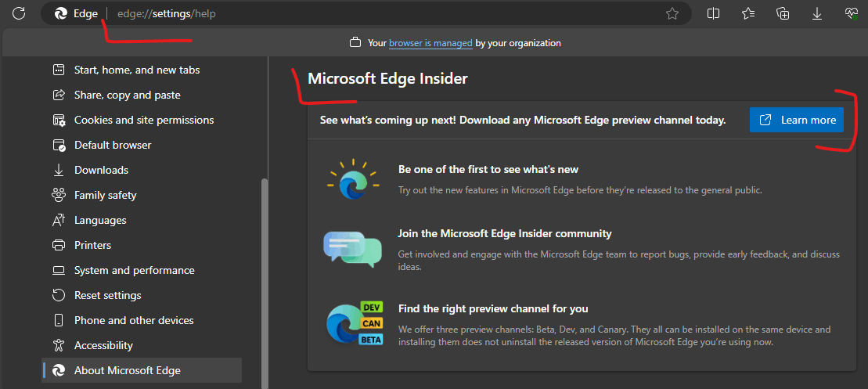Click the 'Microsoft Edge Insider' heading

pos(387,79)
